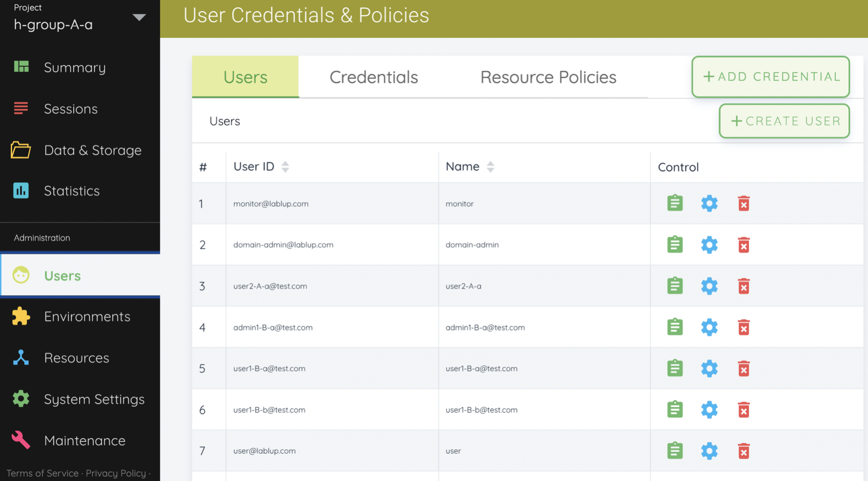This screenshot has height=481, width=868.
Task: Switch to Resource Policies tab
Action: [548, 77]
